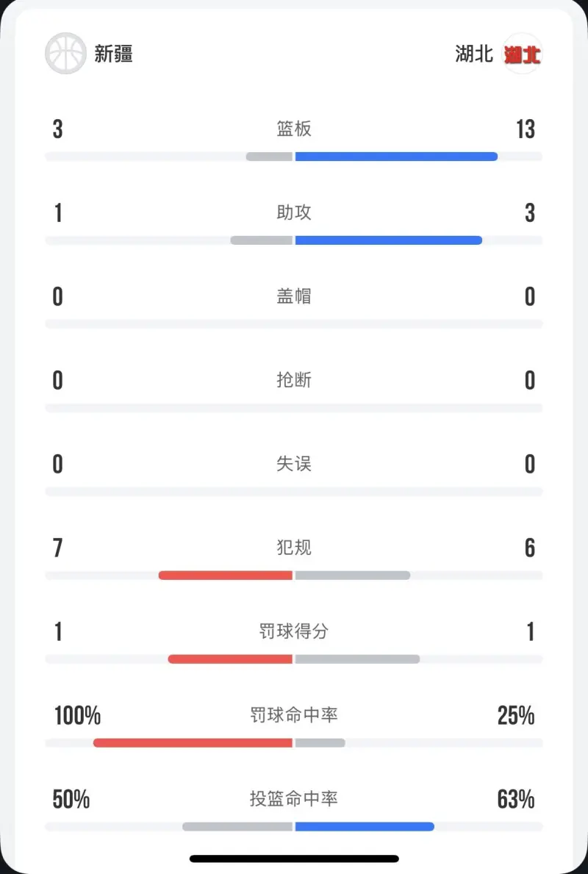The width and height of the screenshot is (588, 874).
Task: Tap the blue assists bar for Hubei
Action: [389, 240]
